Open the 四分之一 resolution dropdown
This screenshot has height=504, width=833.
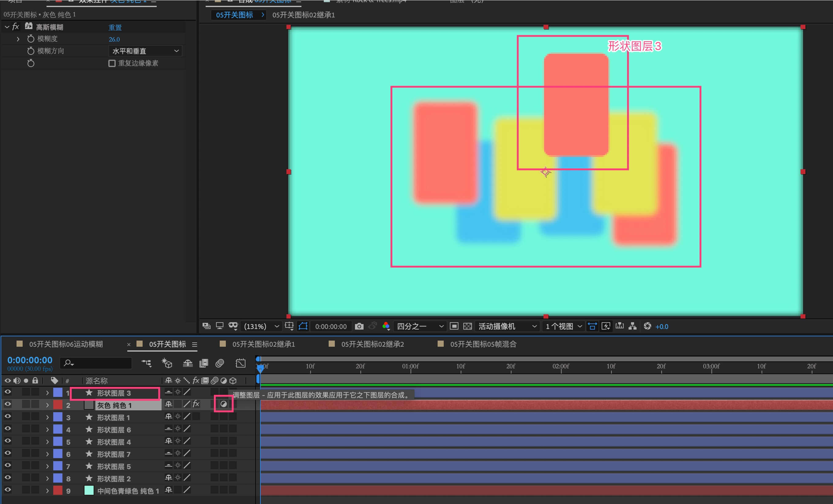click(420, 326)
